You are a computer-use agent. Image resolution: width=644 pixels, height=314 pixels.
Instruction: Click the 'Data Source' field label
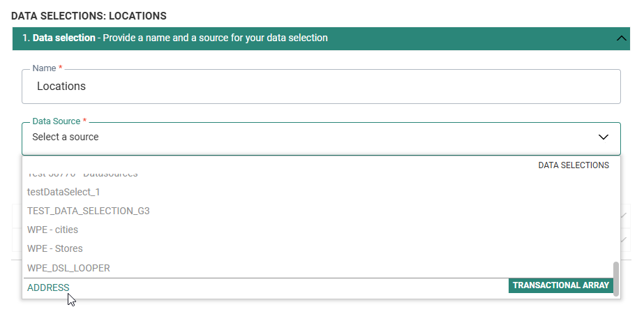57,121
